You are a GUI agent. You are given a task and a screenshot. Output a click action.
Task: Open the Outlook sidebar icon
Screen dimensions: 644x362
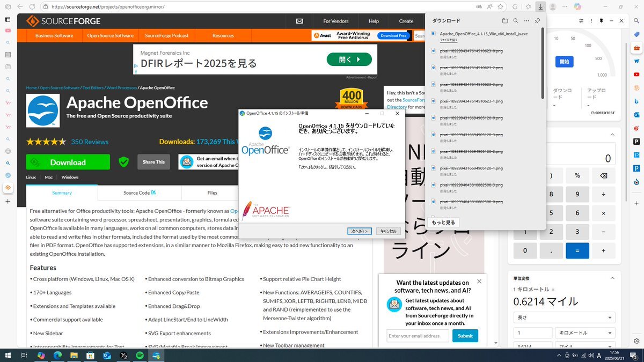[636, 115]
